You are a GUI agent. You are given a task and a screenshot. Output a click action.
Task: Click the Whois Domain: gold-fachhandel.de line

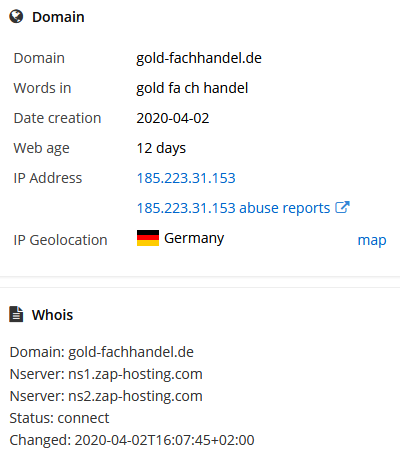coord(102,352)
